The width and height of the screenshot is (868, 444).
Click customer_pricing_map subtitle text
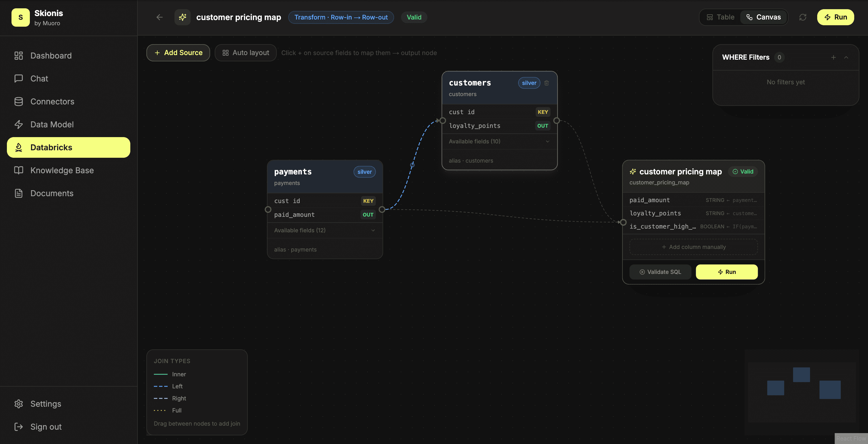[659, 182]
